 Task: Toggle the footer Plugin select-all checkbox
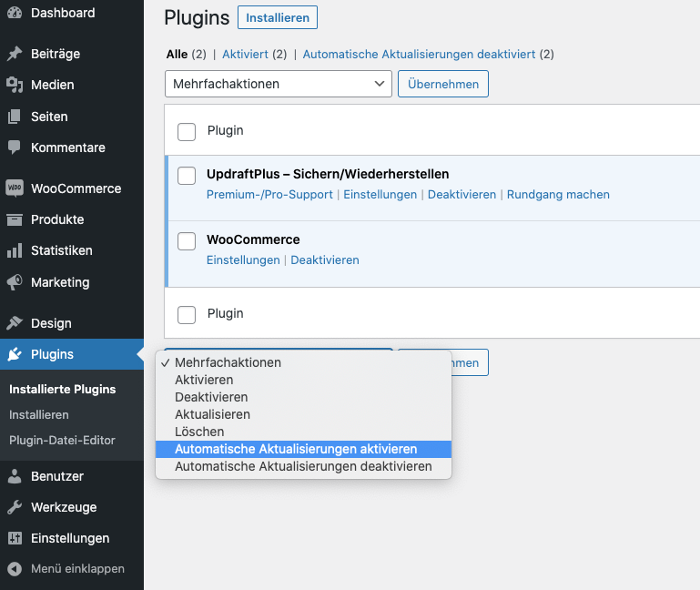click(187, 315)
